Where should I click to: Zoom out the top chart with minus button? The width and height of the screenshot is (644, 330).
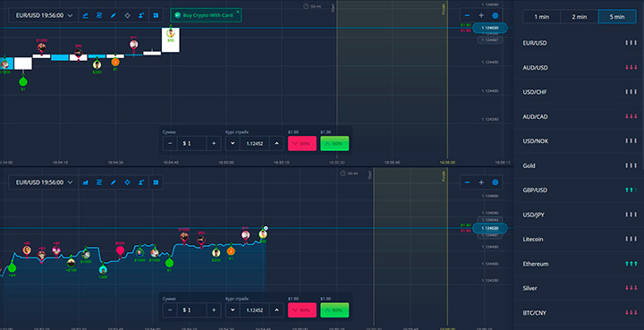pyautogui.click(x=468, y=15)
